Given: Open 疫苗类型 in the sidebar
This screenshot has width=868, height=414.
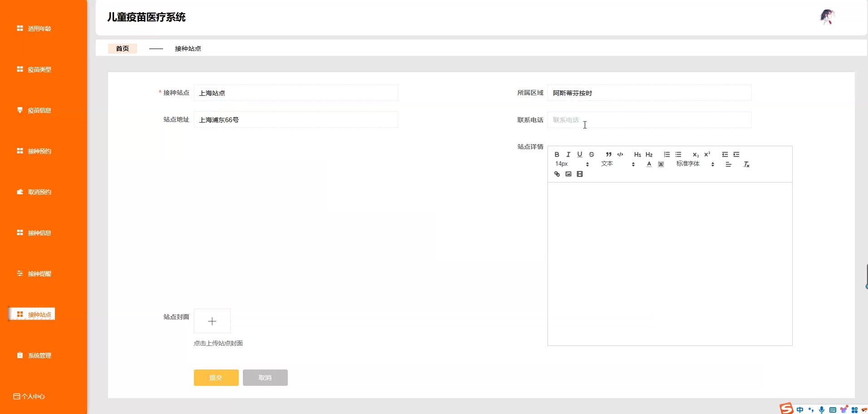Looking at the screenshot, I should 34,69.
